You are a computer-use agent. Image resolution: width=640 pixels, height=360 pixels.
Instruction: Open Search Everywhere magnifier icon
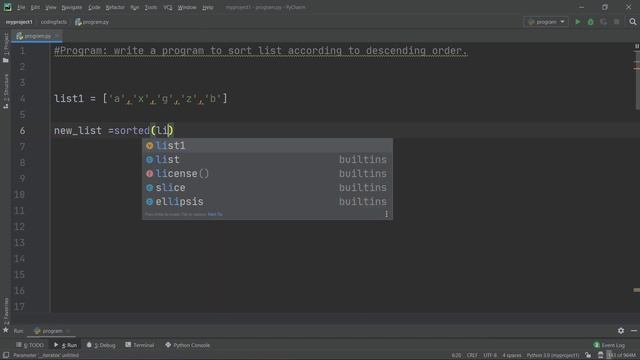633,22
